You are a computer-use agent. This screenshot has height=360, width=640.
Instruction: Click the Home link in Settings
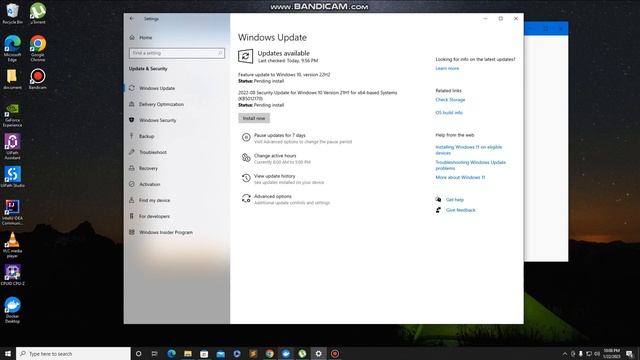(x=145, y=38)
